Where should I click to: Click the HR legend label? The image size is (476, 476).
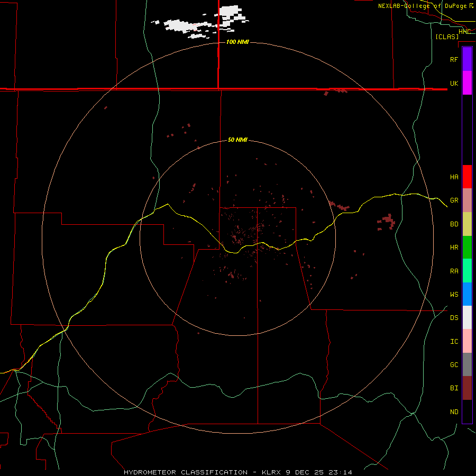coord(454,248)
